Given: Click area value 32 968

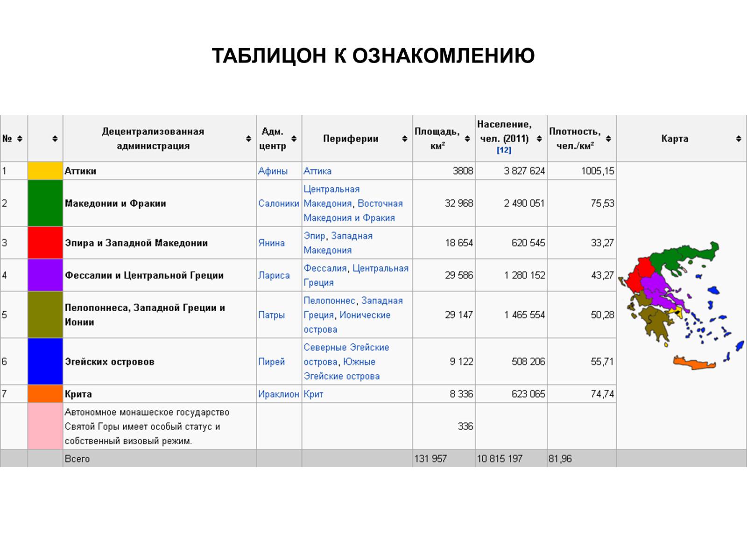Looking at the screenshot, I should [459, 203].
